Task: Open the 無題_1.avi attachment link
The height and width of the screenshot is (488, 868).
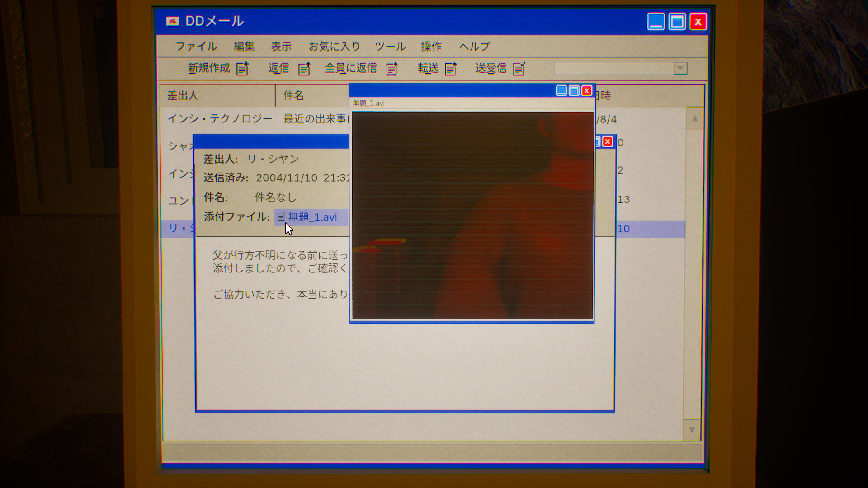Action: (312, 217)
